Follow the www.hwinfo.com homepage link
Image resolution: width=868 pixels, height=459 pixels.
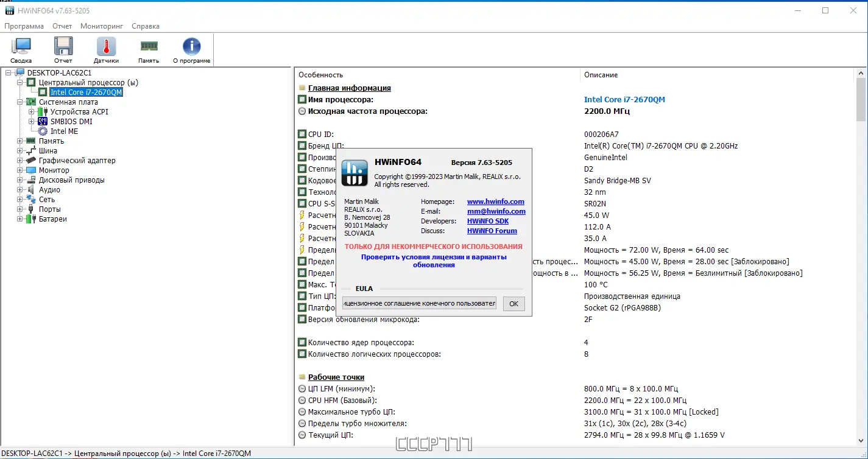496,202
